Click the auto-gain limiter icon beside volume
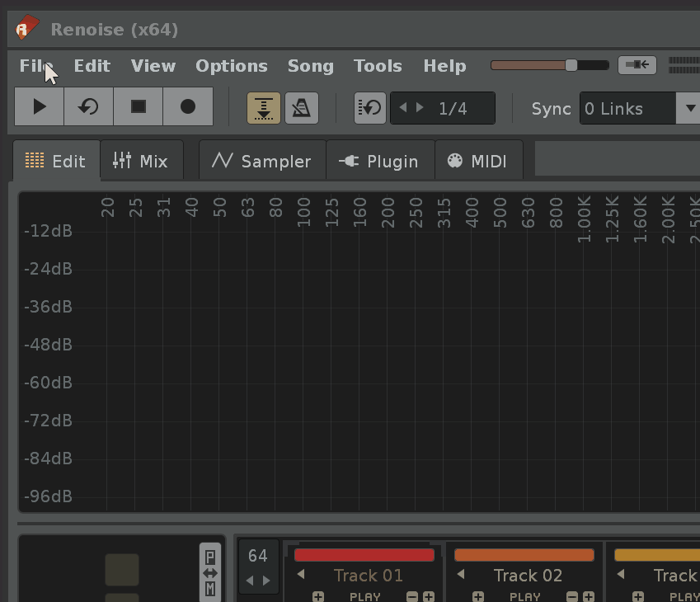 coord(637,65)
